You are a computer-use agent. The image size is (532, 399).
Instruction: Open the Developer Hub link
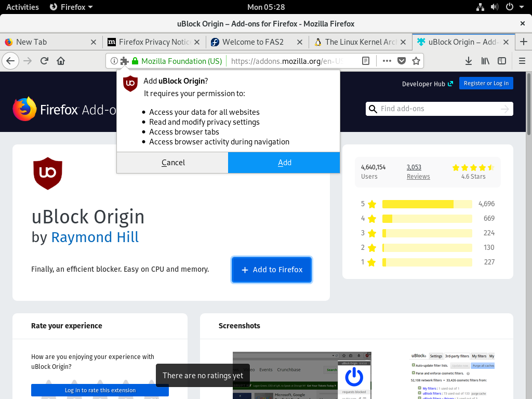427,84
